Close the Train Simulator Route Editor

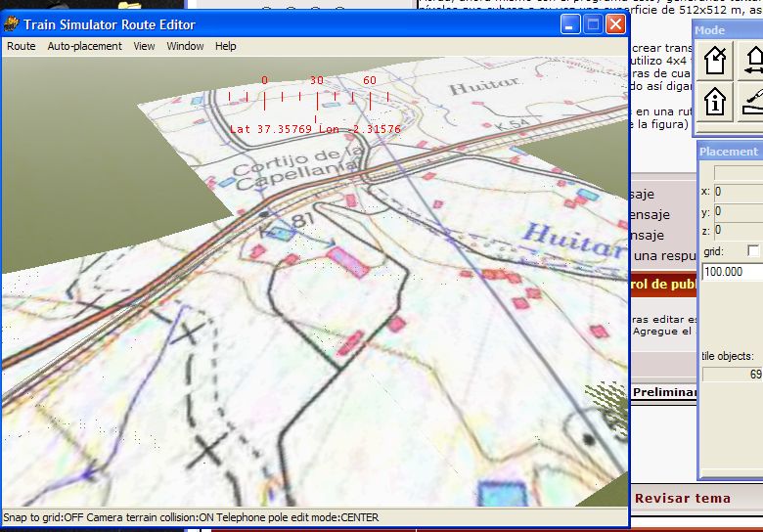pos(615,24)
